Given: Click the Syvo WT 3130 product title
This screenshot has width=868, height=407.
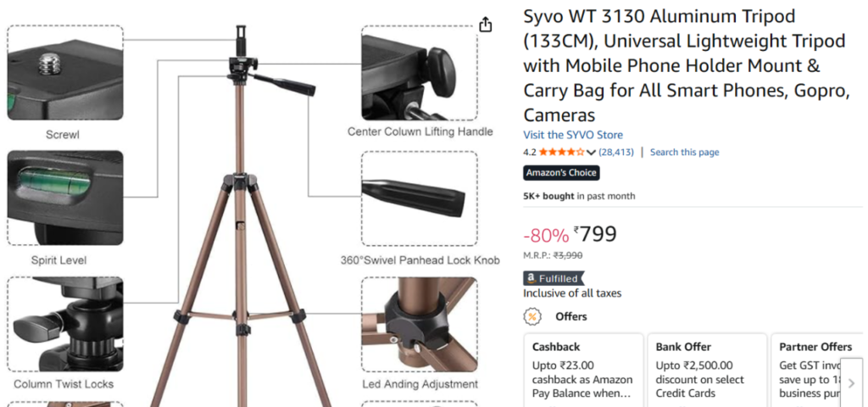Looking at the screenshot, I should 687,66.
